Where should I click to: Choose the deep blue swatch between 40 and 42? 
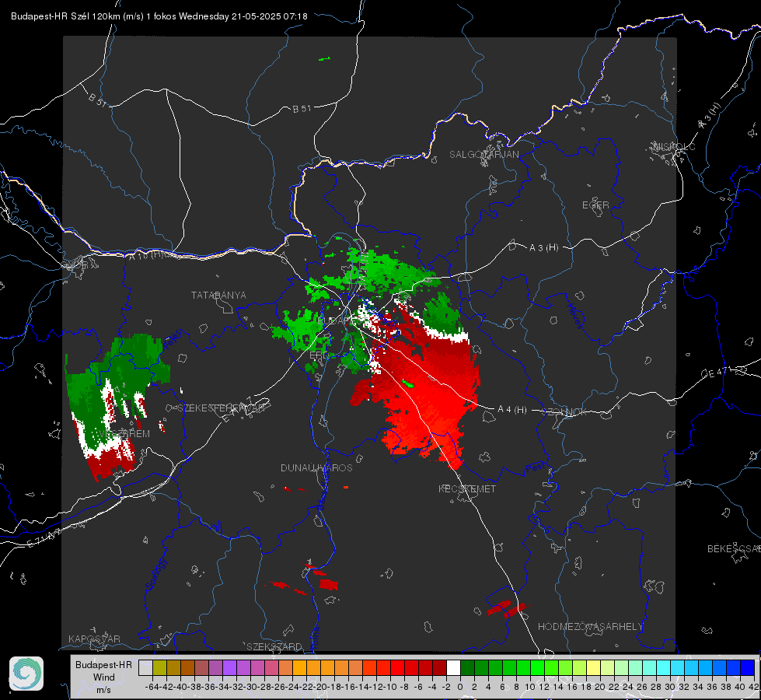[748, 667]
